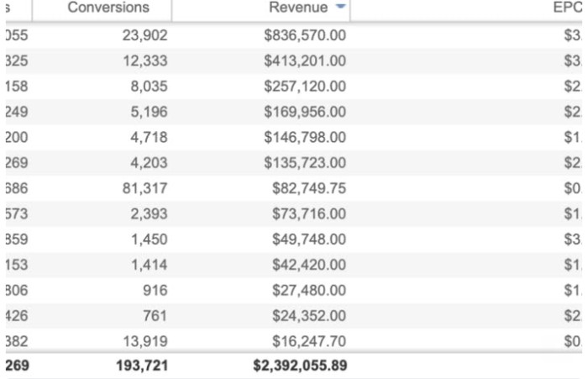Click the 916 conversions cell
This screenshot has width=588, height=379.
point(155,291)
